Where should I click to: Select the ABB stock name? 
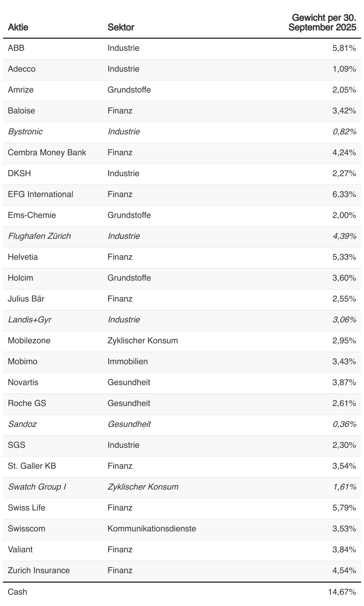point(16,48)
